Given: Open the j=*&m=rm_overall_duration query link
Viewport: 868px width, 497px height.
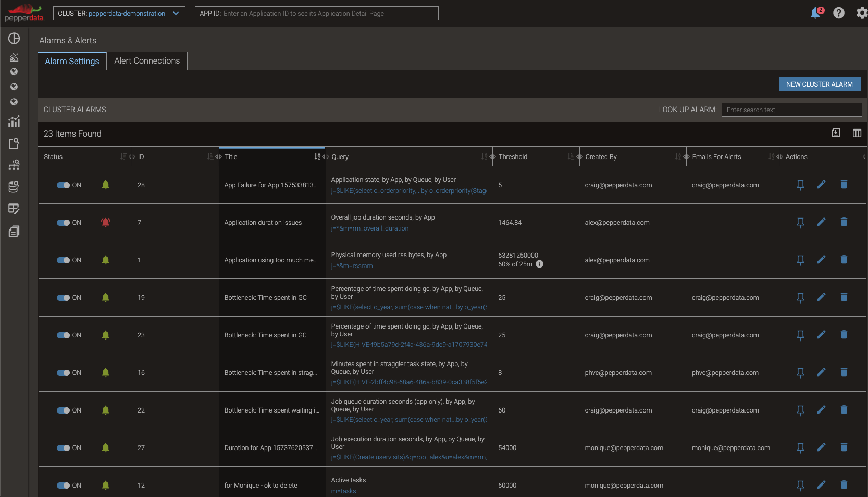Looking at the screenshot, I should [370, 228].
